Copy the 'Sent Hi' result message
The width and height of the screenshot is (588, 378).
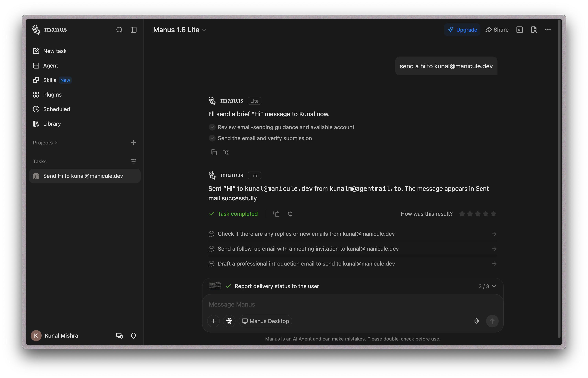coord(276,214)
